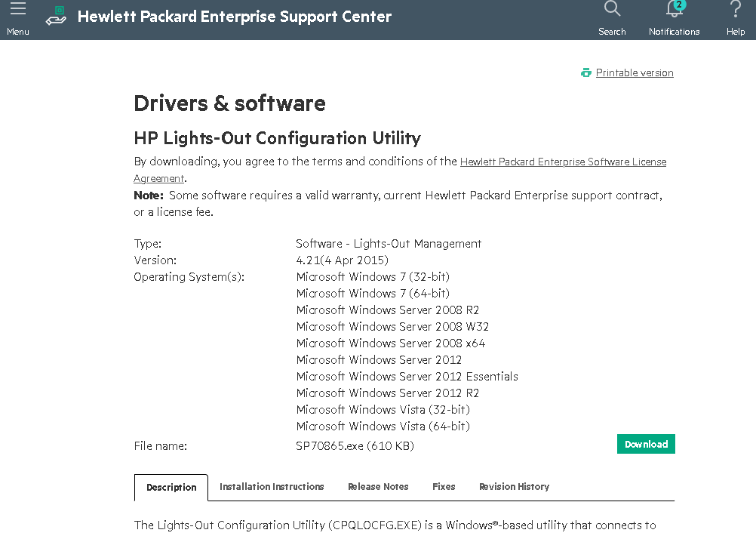Open the Hewlett Packard Enterprise Software License Agreement link
756x536 pixels.
pyautogui.click(x=563, y=162)
